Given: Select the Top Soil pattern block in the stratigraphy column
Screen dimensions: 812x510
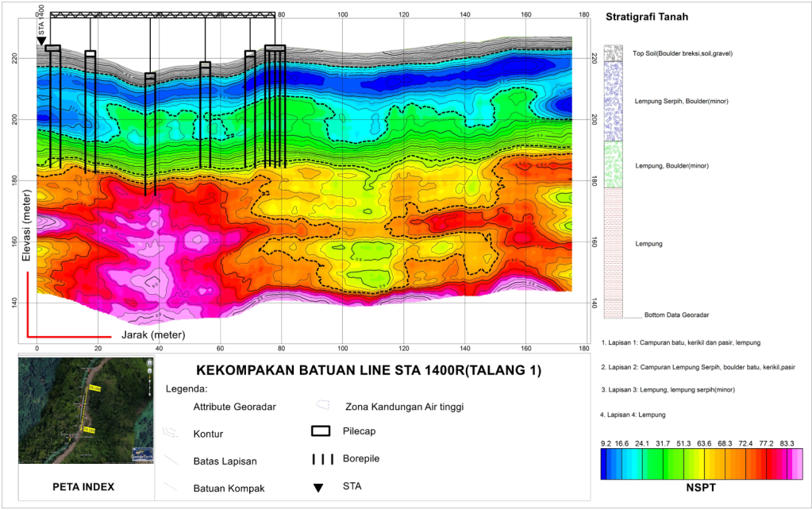Looking at the screenshot, I should [614, 53].
